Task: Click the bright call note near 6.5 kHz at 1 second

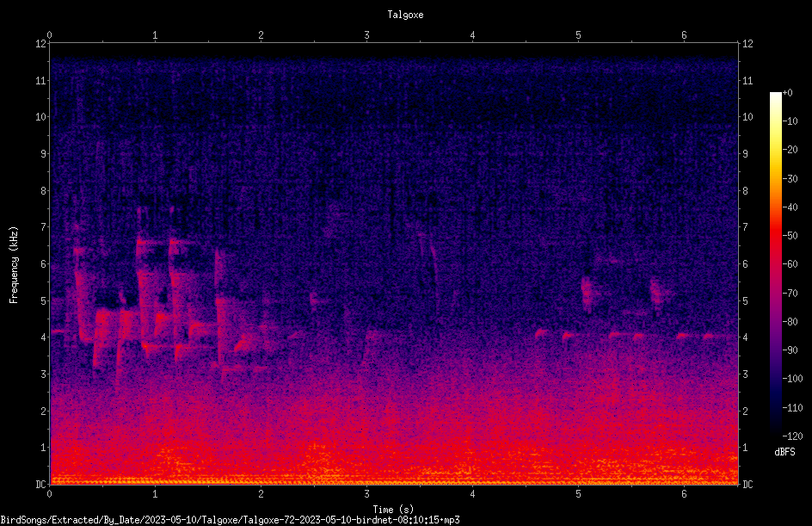Action: (148, 242)
